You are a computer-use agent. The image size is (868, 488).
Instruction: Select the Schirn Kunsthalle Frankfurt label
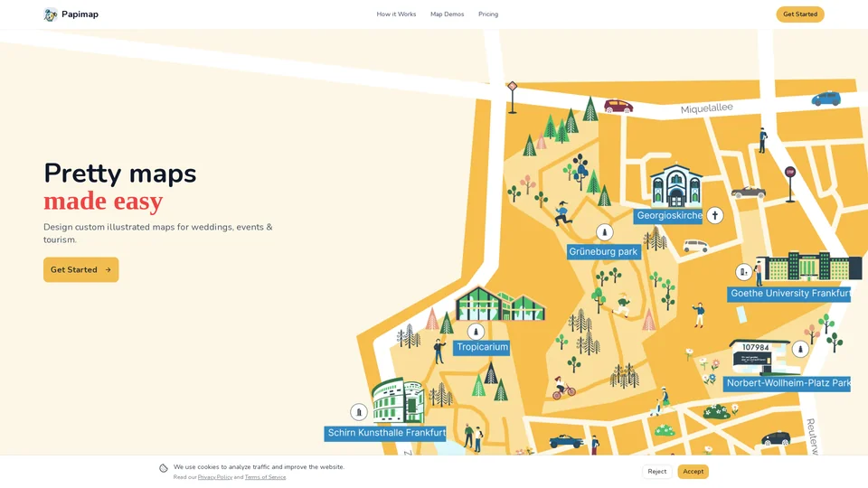(385, 433)
